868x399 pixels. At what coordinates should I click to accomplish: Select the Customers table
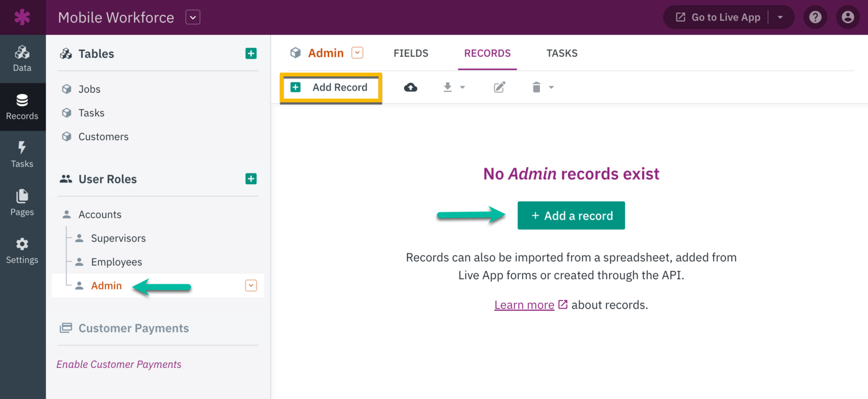tap(102, 136)
